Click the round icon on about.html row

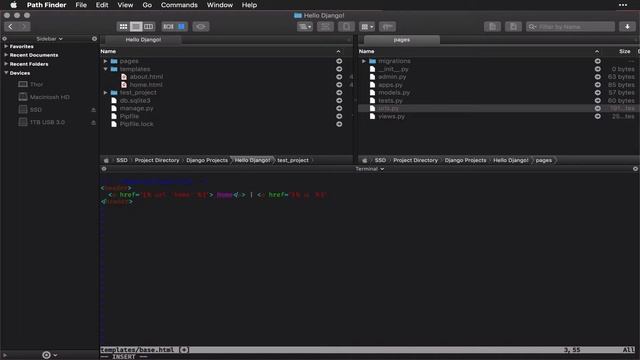339,77
